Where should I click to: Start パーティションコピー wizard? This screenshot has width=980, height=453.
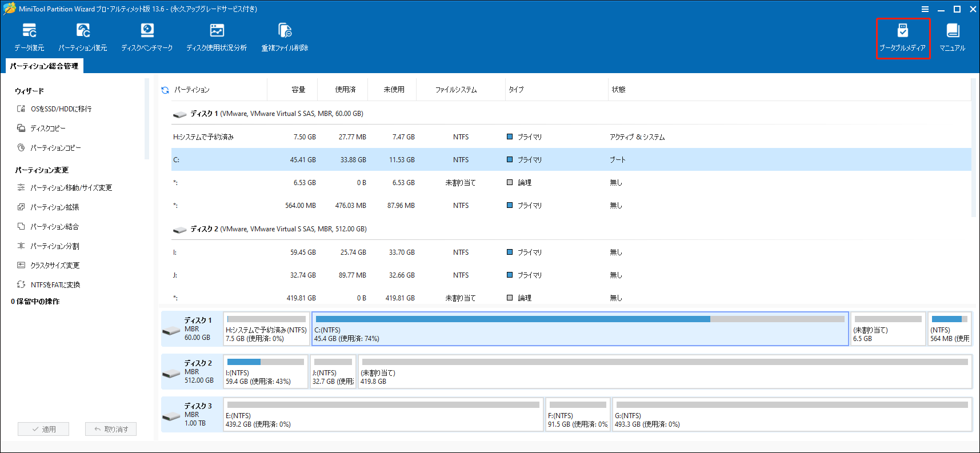click(x=49, y=147)
